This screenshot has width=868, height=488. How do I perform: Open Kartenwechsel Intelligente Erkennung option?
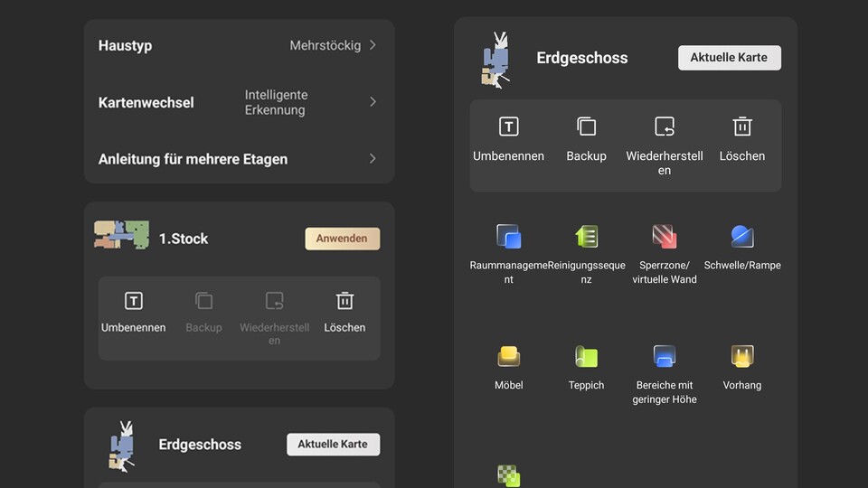[x=239, y=102]
